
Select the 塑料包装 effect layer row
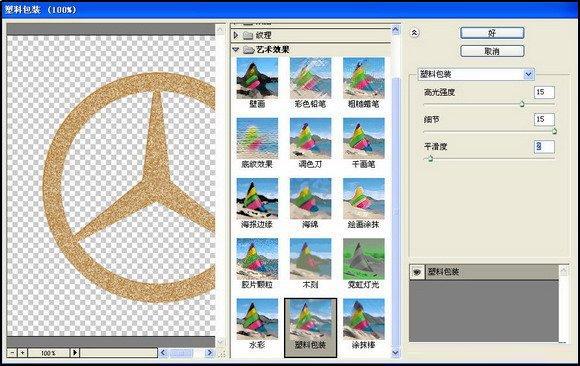click(x=484, y=272)
